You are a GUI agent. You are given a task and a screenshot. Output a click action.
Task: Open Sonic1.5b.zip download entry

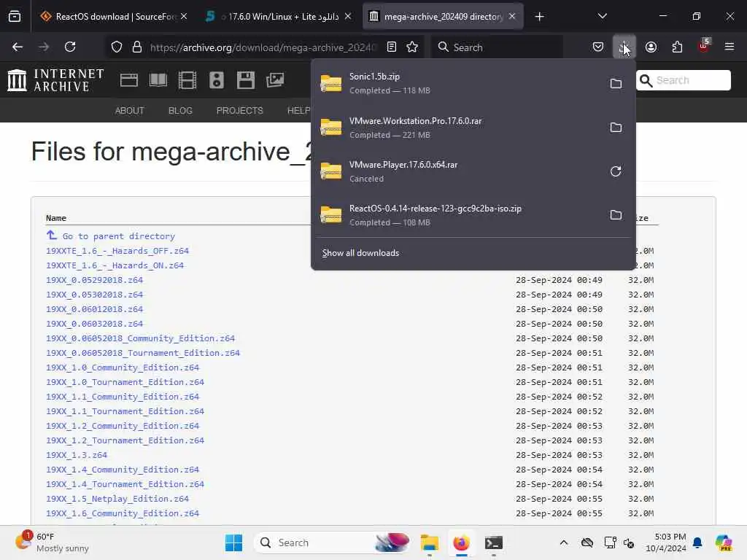[457, 83]
